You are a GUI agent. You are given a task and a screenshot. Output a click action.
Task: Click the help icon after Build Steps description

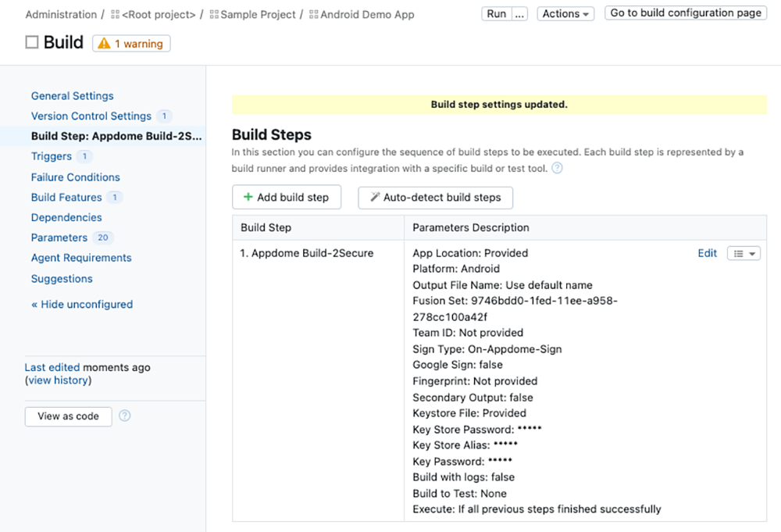point(557,168)
